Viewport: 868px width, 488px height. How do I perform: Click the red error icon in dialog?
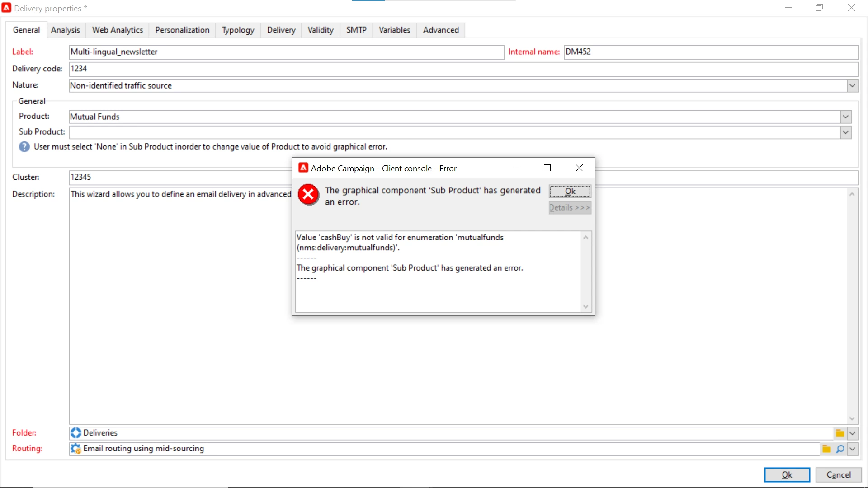click(x=308, y=195)
